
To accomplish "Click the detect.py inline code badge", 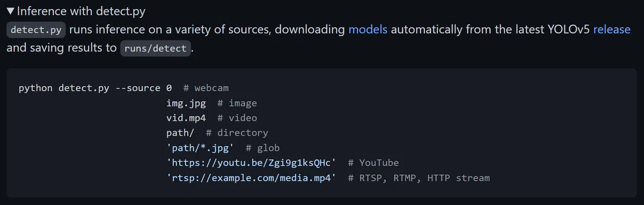I will coord(36,30).
